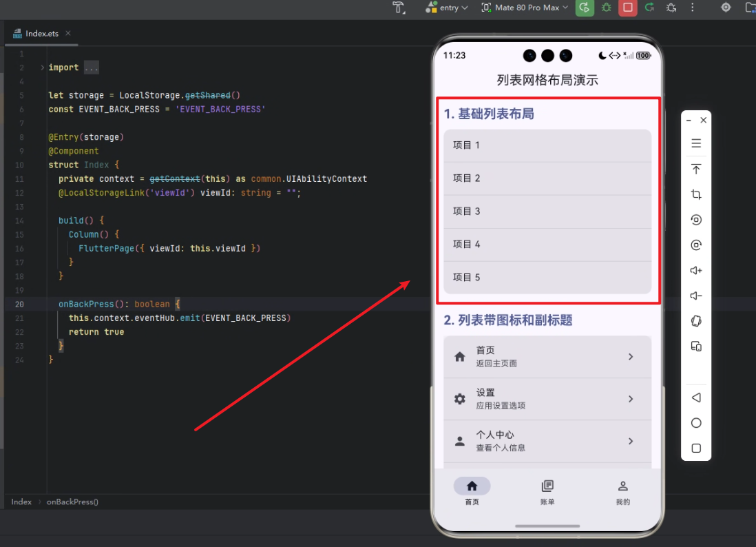
Task: Stop the running app with red square
Action: point(628,8)
